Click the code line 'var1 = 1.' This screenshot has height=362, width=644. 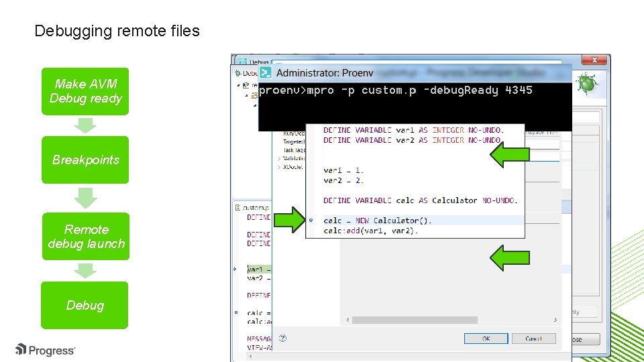[x=343, y=170]
